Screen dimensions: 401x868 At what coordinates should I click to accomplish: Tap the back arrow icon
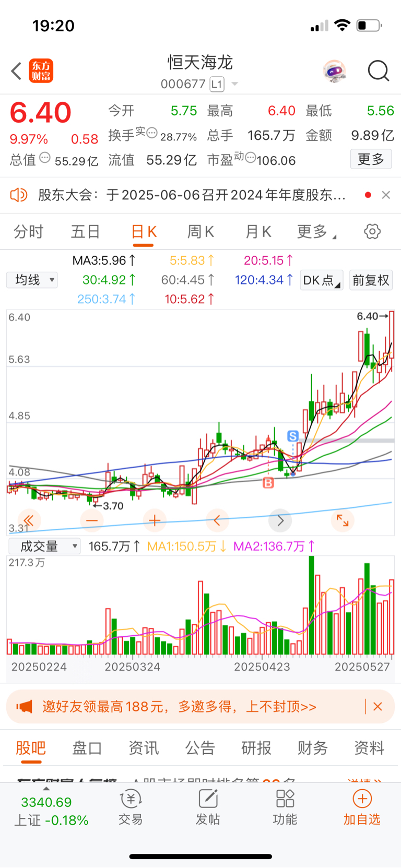pos(17,71)
